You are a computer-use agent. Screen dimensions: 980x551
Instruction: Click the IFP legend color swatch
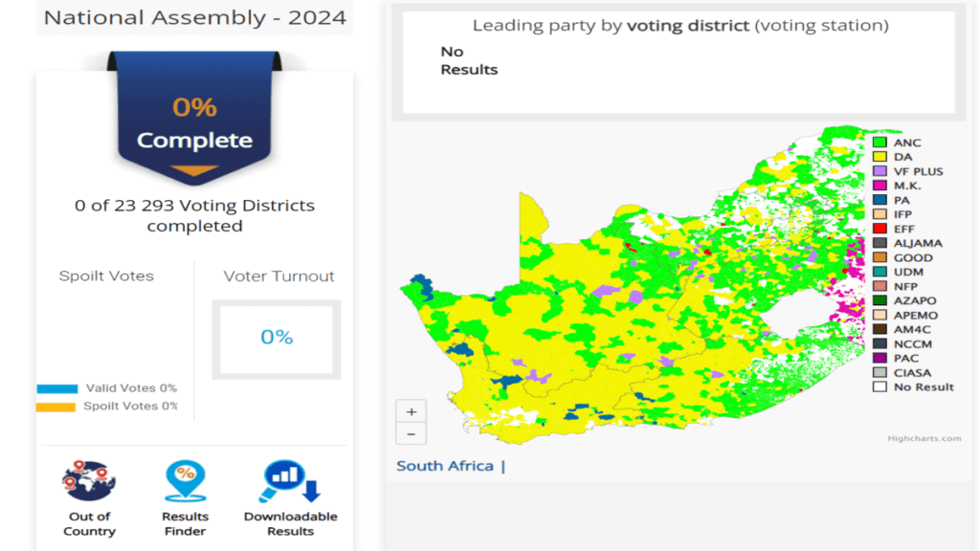[880, 214]
